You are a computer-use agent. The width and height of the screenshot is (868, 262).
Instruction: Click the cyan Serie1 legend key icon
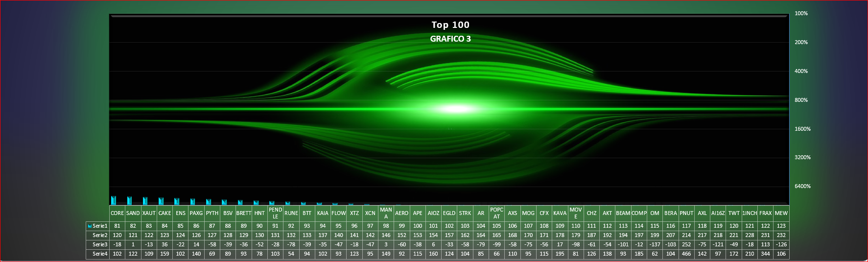[x=90, y=226]
